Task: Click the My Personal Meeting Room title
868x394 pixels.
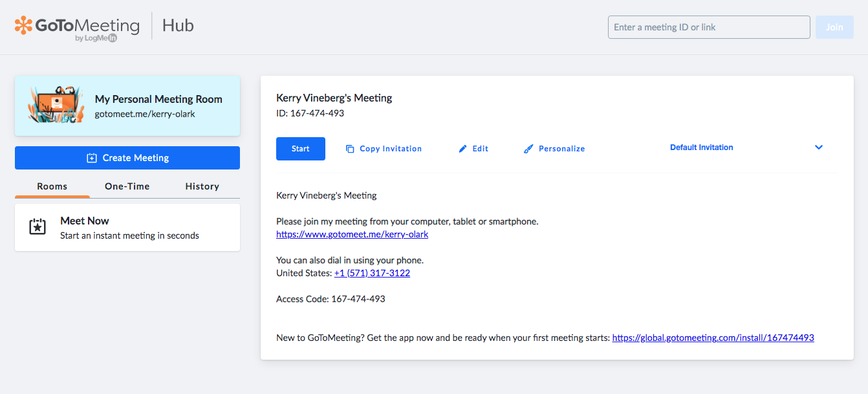Action: point(158,99)
